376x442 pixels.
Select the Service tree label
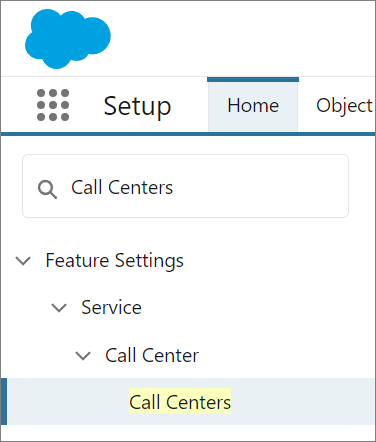(111, 307)
